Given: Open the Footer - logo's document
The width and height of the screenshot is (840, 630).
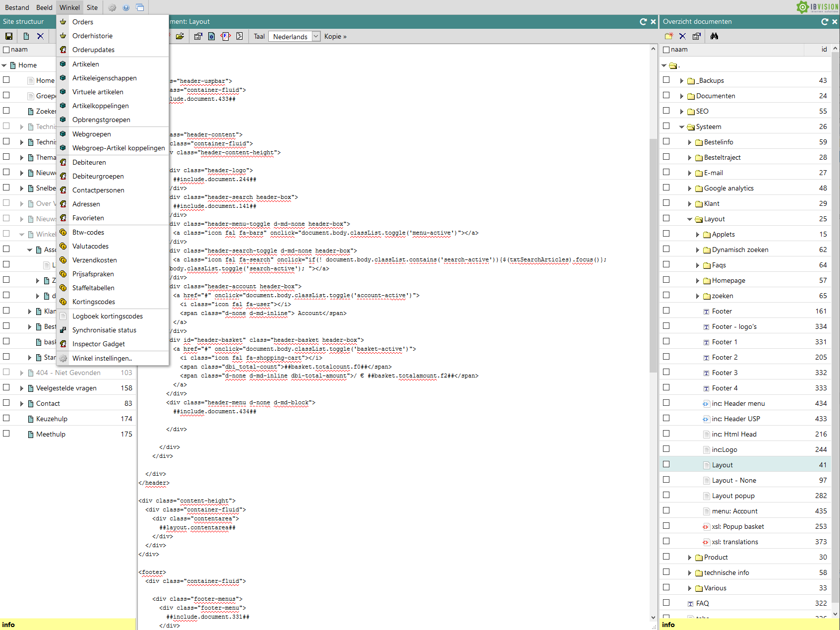Looking at the screenshot, I should [734, 326].
